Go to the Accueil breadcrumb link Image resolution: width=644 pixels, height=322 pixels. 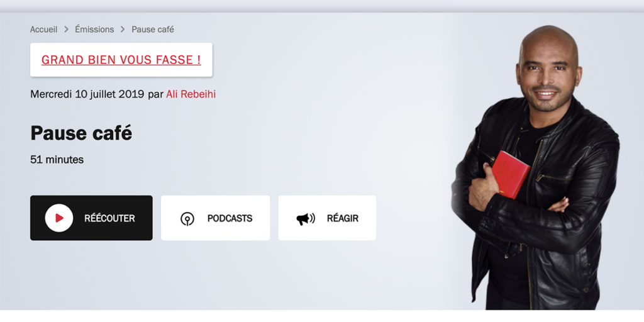(x=43, y=30)
